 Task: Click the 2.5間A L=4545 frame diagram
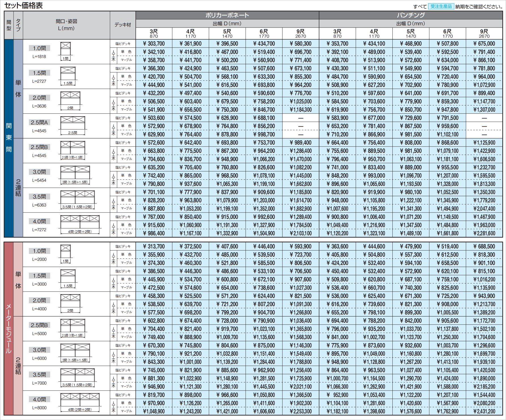pos(73,126)
